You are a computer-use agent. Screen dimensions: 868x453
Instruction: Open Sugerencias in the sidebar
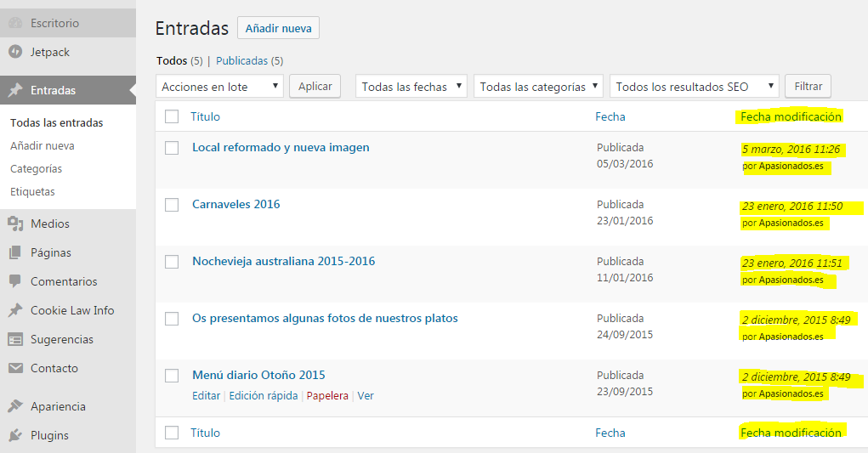(67, 339)
